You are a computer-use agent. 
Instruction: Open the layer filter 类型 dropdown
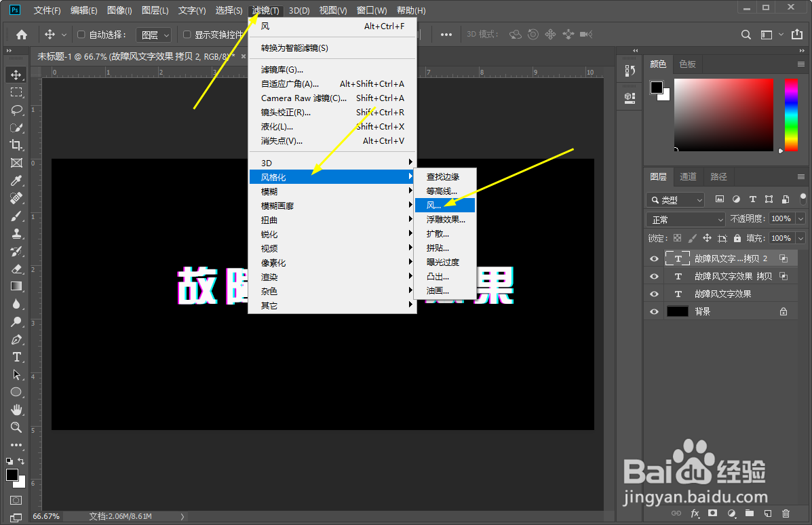pyautogui.click(x=674, y=199)
